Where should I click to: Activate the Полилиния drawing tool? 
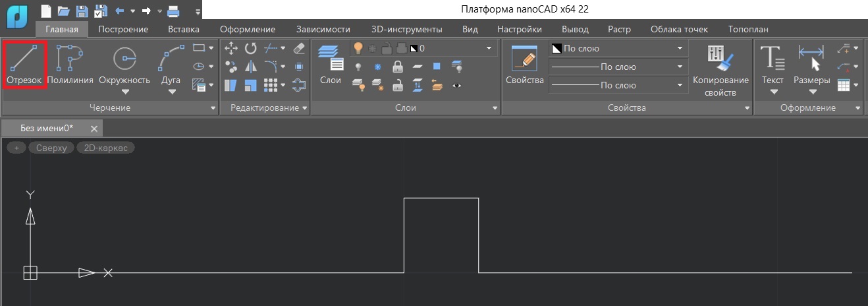(x=70, y=65)
